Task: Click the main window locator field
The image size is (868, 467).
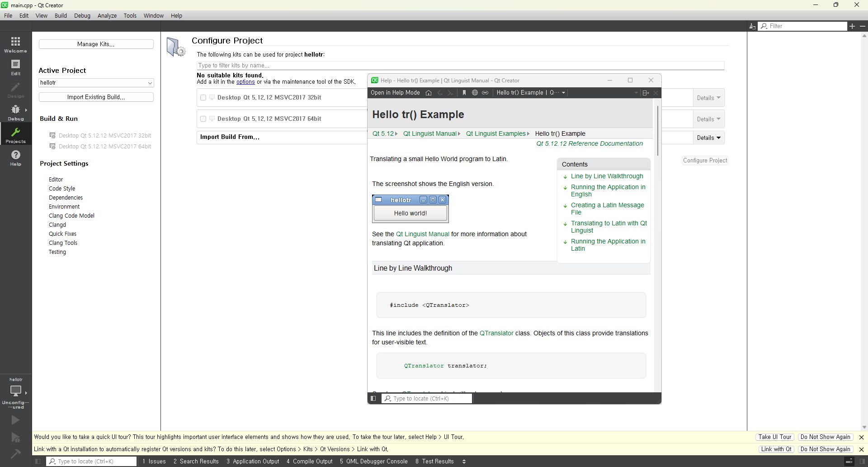Action: tap(91, 462)
